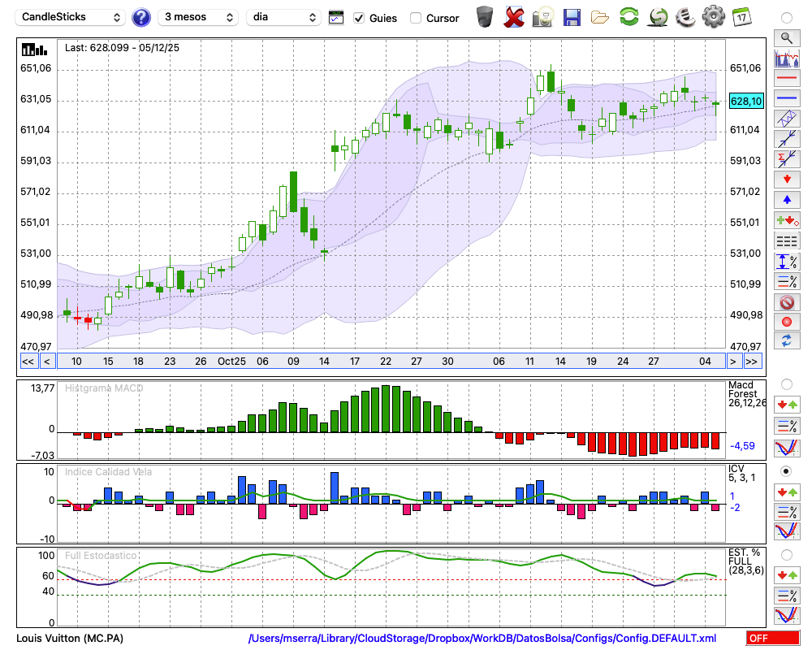
Task: Select the radio button beside Macd Forest panel
Action: (x=785, y=383)
